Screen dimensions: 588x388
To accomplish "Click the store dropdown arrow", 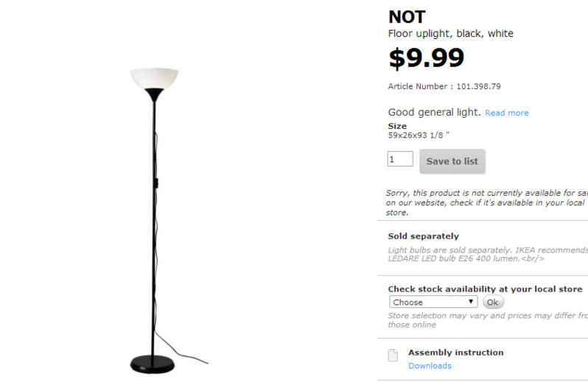I will (x=472, y=302).
